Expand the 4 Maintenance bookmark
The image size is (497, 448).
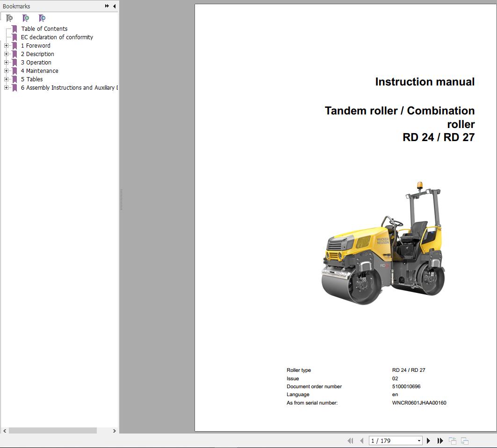[6, 71]
